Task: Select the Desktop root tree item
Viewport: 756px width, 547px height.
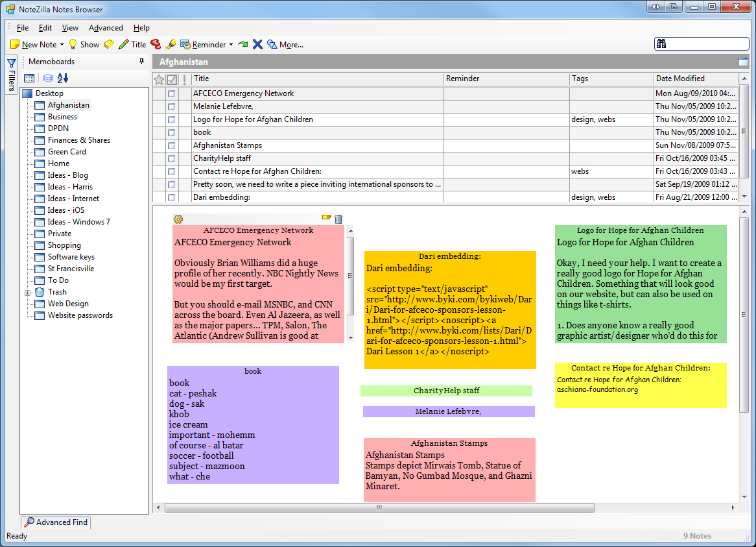Action: [49, 93]
